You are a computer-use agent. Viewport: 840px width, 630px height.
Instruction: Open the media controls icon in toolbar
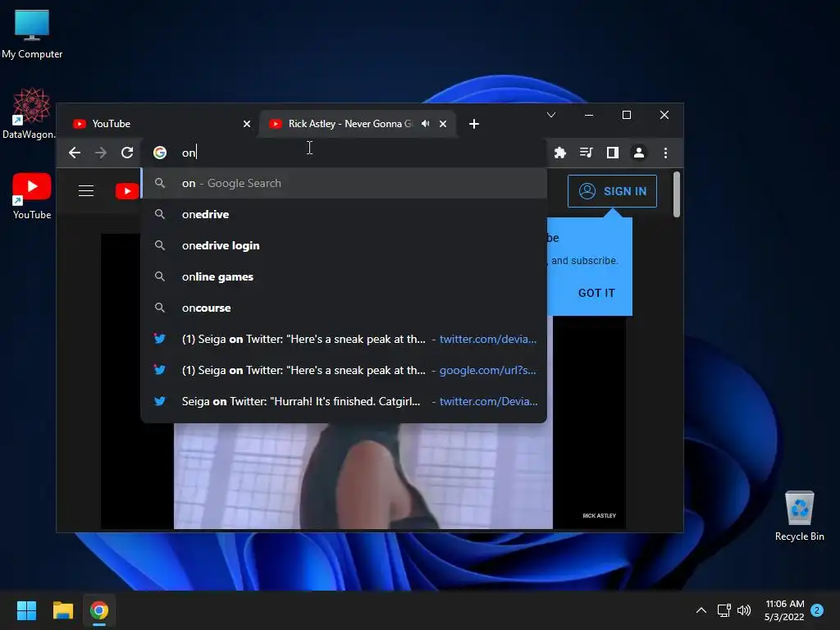586,153
